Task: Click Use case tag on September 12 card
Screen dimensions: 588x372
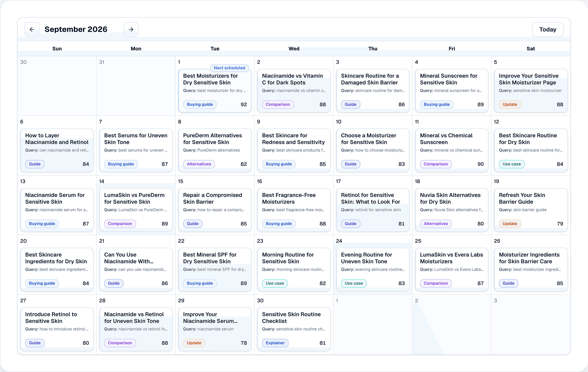Action: click(512, 164)
